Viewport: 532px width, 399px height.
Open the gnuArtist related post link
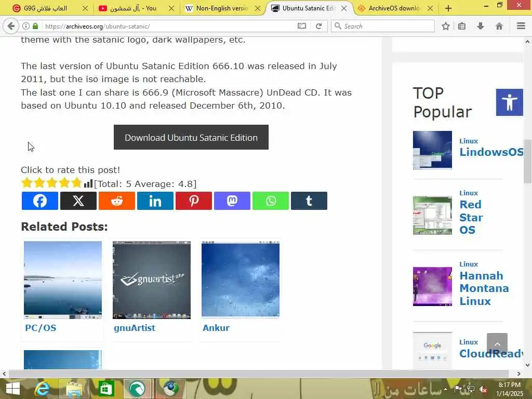coord(135,328)
